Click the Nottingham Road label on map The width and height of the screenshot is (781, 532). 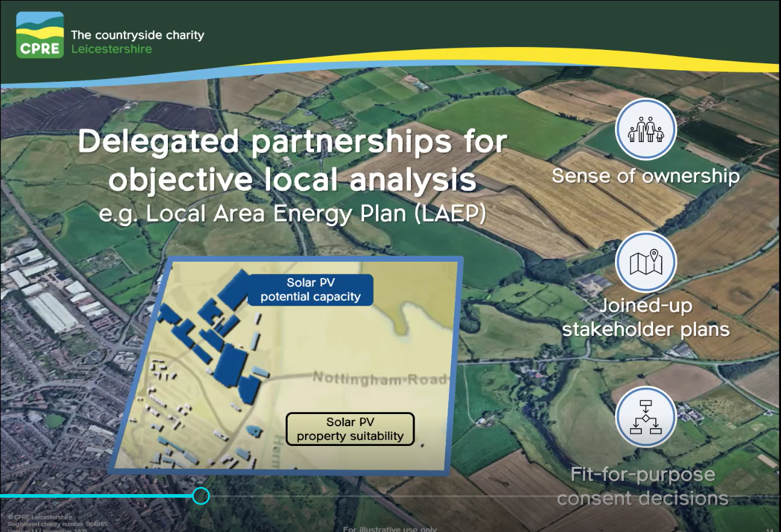point(379,379)
